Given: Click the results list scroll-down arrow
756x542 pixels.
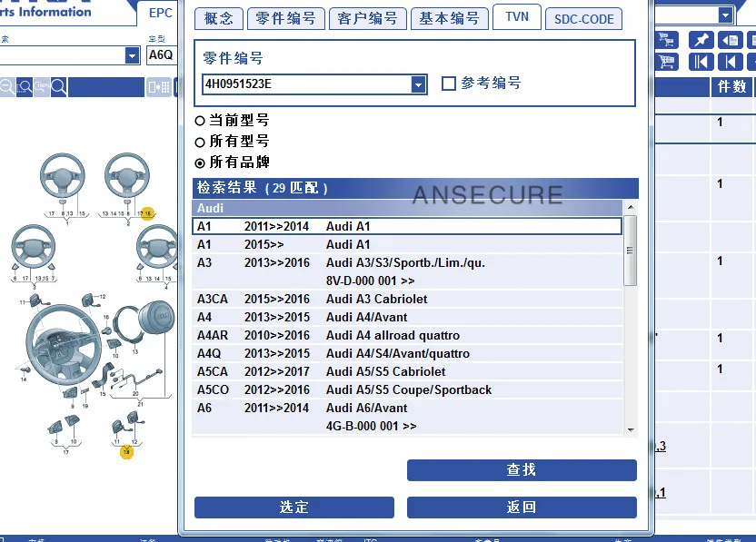Looking at the screenshot, I should pos(631,429).
